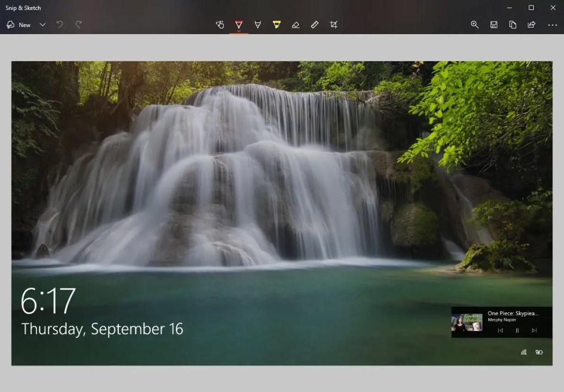Image resolution: width=564 pixels, height=392 pixels.
Task: Toggle Touch Writing tool
Action: [x=220, y=24]
